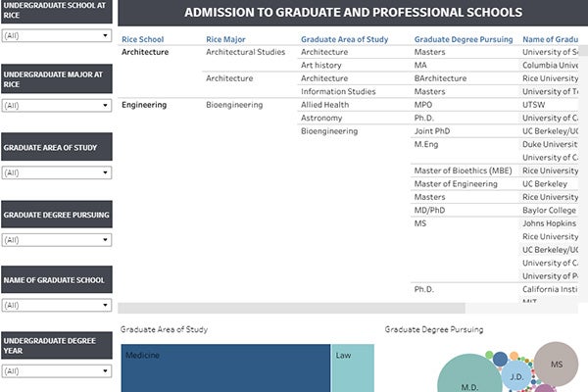This screenshot has height=392, width=588.
Task: Select the Engineering row under Rice School
Action: [144, 105]
